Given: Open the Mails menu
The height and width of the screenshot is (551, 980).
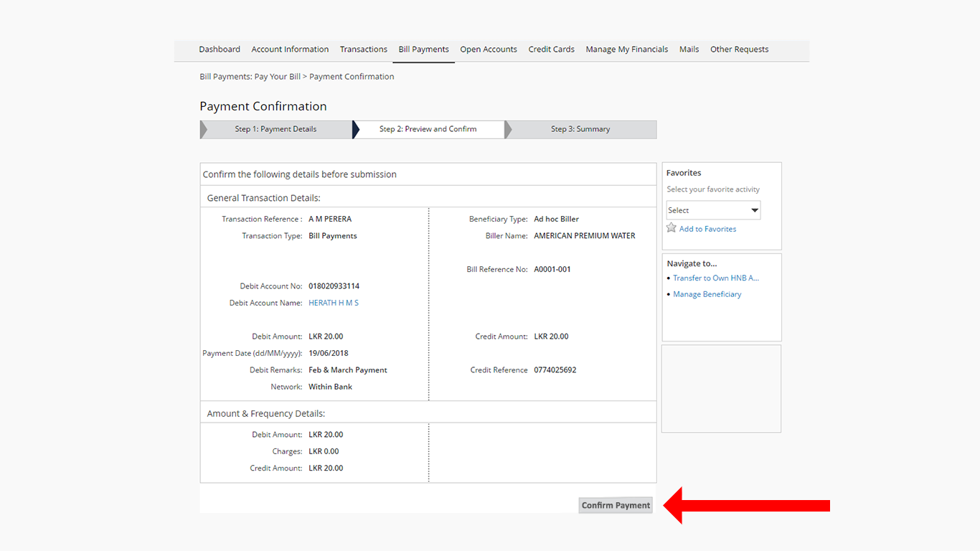Looking at the screenshot, I should pyautogui.click(x=689, y=50).
